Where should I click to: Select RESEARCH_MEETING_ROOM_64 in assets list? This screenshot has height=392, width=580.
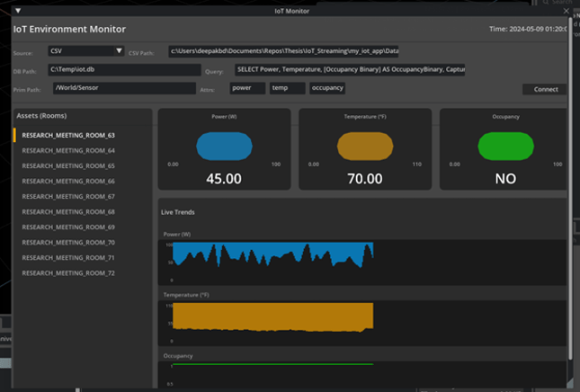68,150
